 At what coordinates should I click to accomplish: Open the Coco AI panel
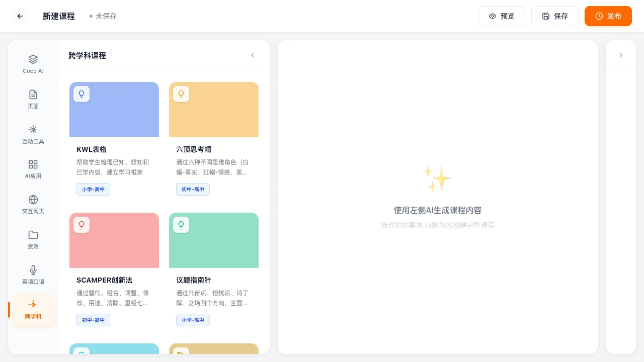pos(33,64)
